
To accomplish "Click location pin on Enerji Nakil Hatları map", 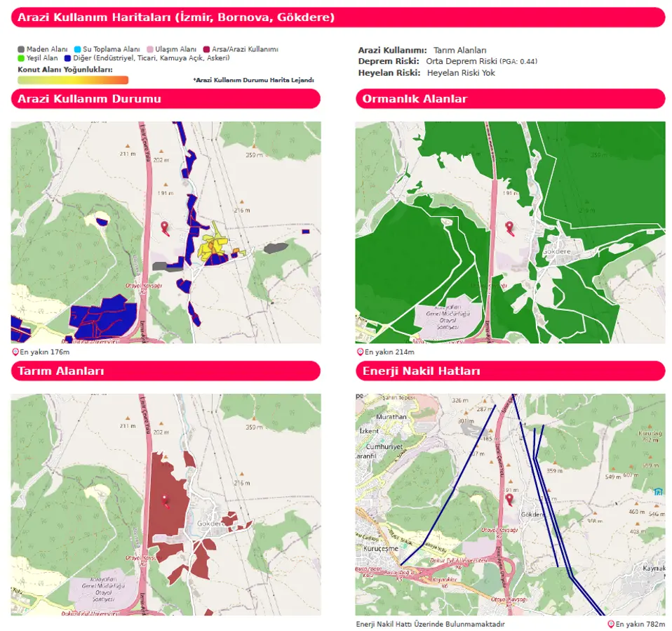I will [509, 499].
